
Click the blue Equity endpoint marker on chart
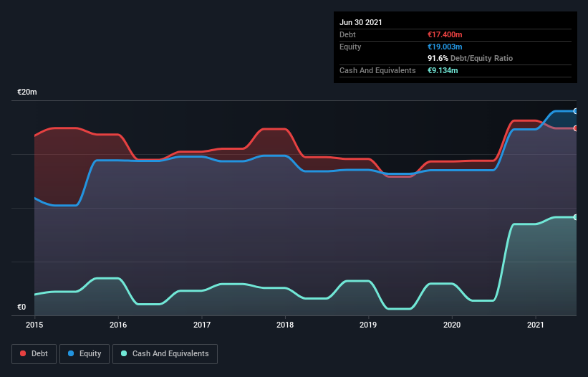click(x=576, y=111)
